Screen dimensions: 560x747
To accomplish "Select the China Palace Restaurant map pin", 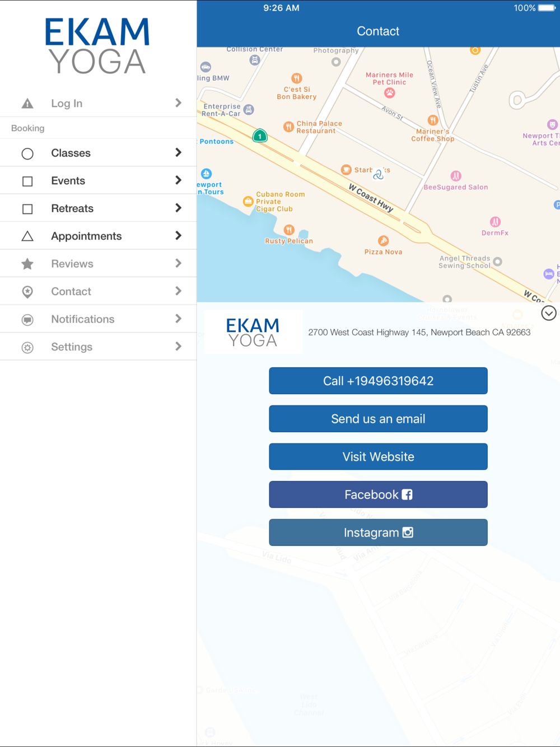I will (288, 127).
